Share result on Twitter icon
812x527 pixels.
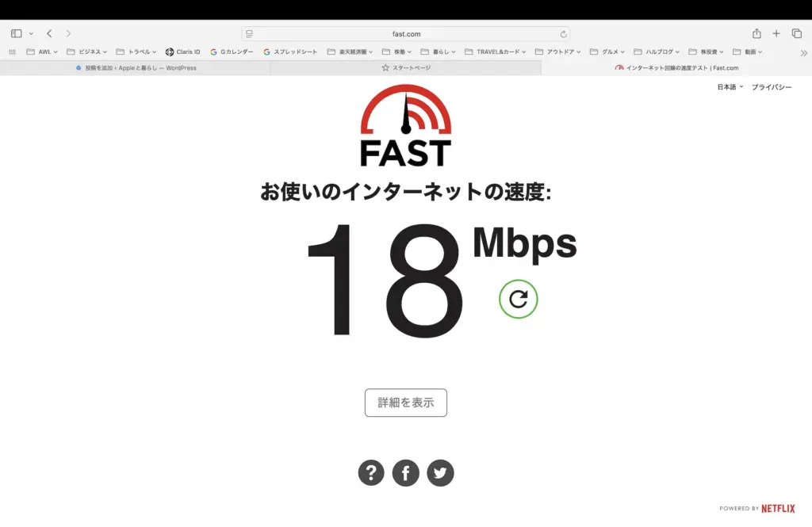pyautogui.click(x=440, y=472)
